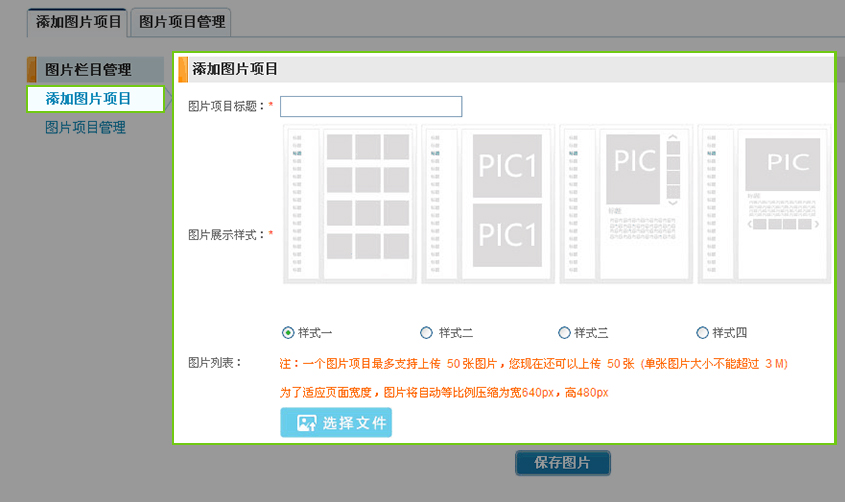Click the up chevron in style three preview

click(x=673, y=136)
